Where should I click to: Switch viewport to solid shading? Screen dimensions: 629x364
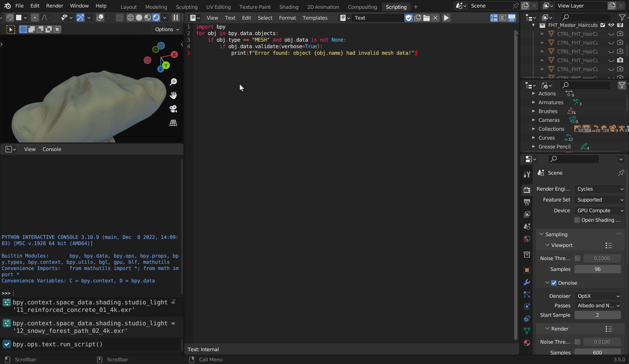point(139,18)
